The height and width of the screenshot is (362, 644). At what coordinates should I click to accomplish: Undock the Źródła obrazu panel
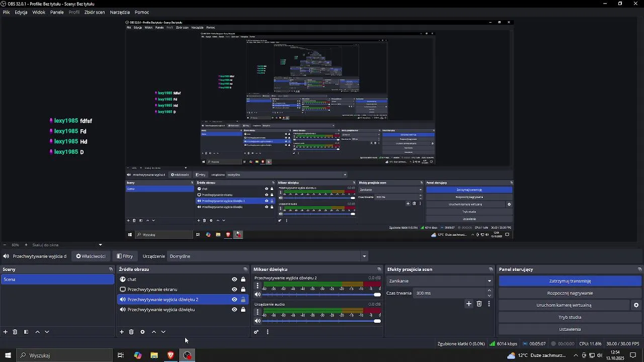tap(246, 269)
